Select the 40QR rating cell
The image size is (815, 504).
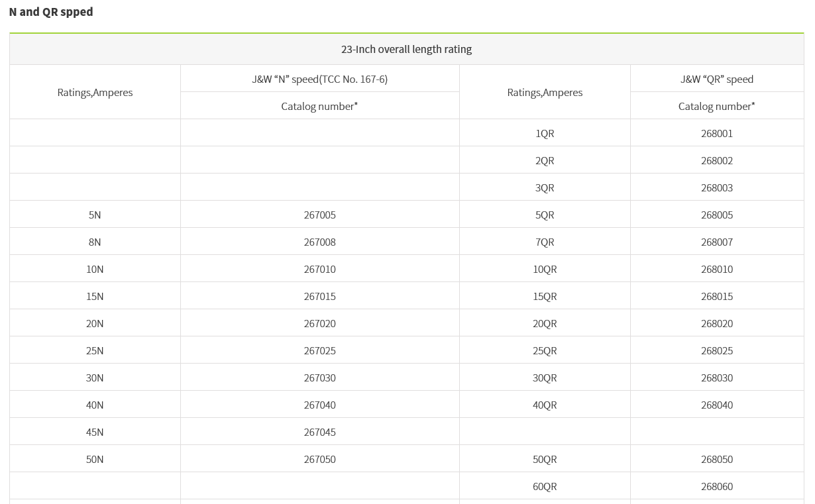[x=545, y=405]
